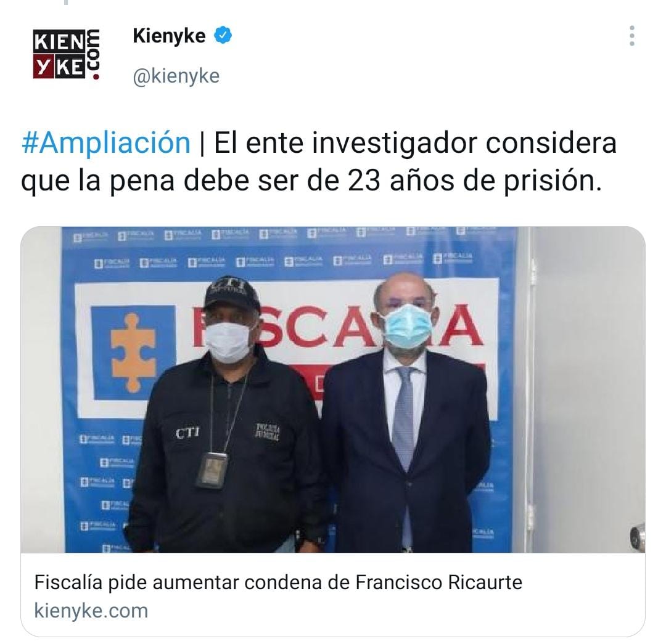Open the Kienyke display name profile link

[169, 36]
